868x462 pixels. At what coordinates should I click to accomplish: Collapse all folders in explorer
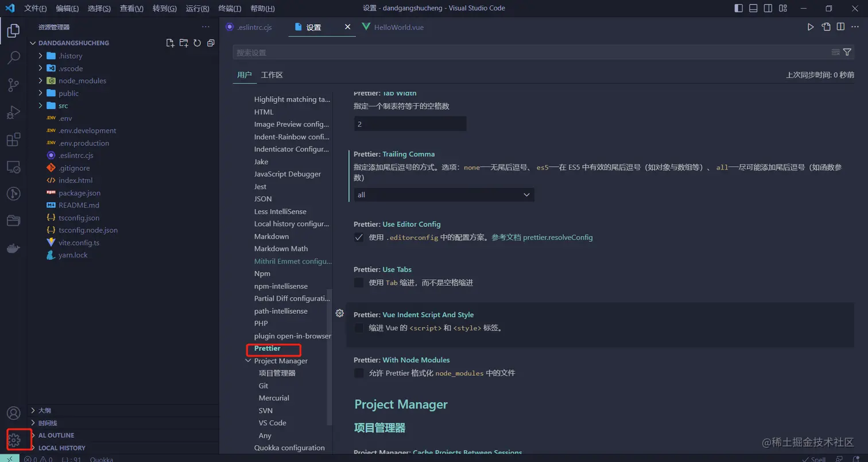tap(211, 43)
